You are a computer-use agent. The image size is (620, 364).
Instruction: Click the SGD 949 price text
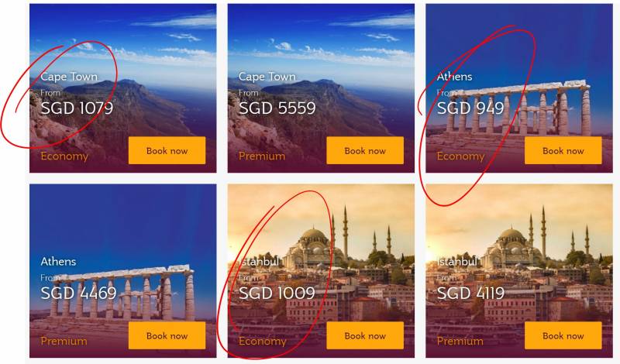[x=470, y=108]
